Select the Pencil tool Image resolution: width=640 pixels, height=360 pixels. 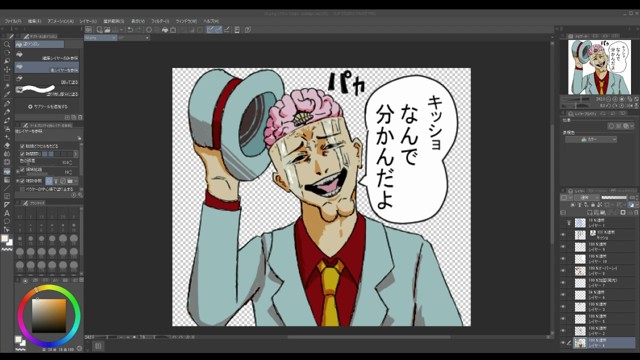(x=7, y=112)
